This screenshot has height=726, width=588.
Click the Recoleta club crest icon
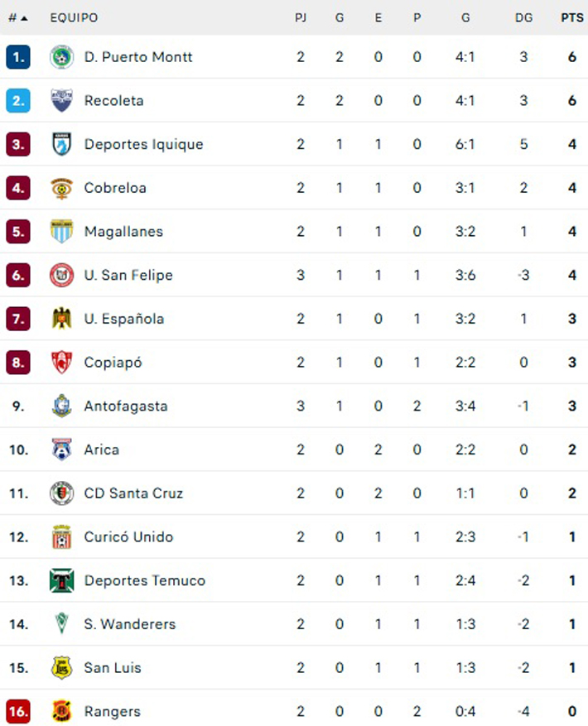(61, 101)
